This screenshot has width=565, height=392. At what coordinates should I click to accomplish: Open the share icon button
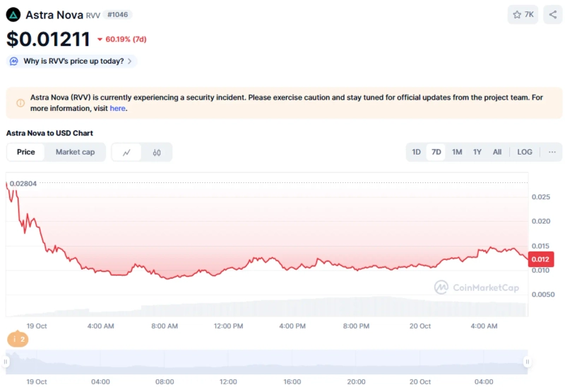[552, 14]
